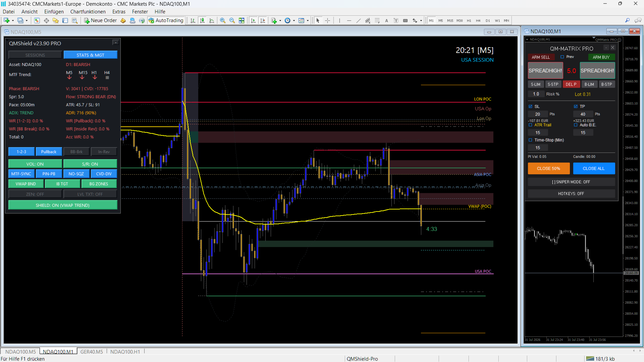Toggle the SL checkbox
Viewport: 644px width, 362px height.
pos(530,107)
